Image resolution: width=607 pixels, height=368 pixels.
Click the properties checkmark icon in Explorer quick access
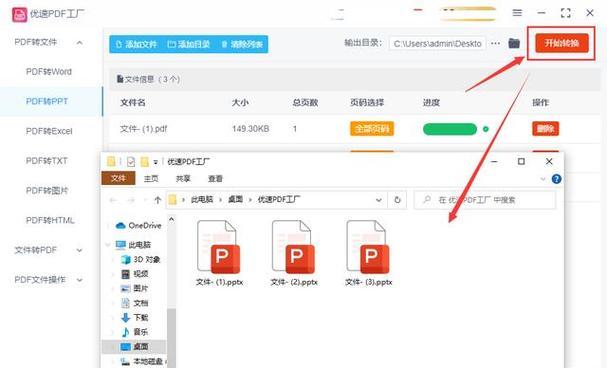click(x=130, y=161)
